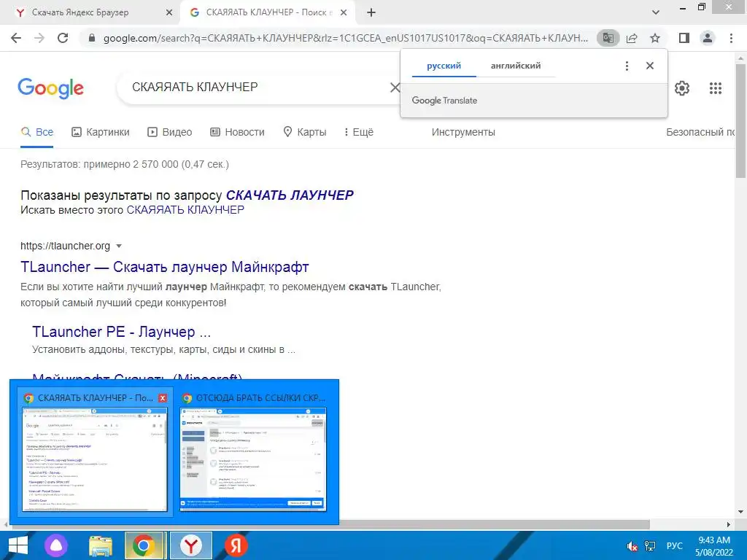The height and width of the screenshot is (560, 747).
Task: Clear the search query with the X
Action: [x=395, y=87]
